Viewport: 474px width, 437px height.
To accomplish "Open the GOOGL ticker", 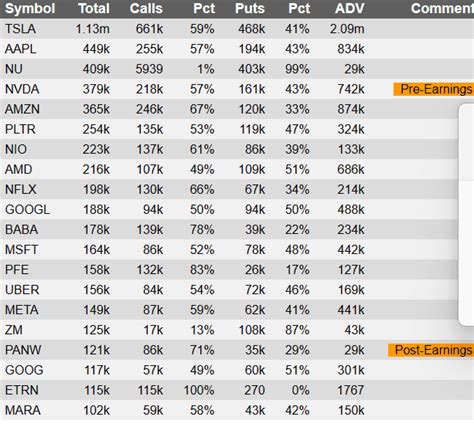I will click(27, 210).
